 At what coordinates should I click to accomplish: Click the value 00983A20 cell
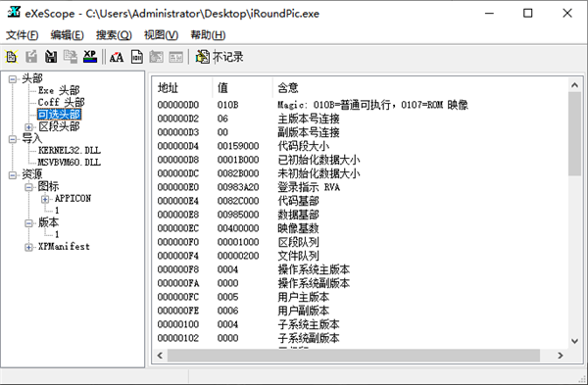point(238,187)
